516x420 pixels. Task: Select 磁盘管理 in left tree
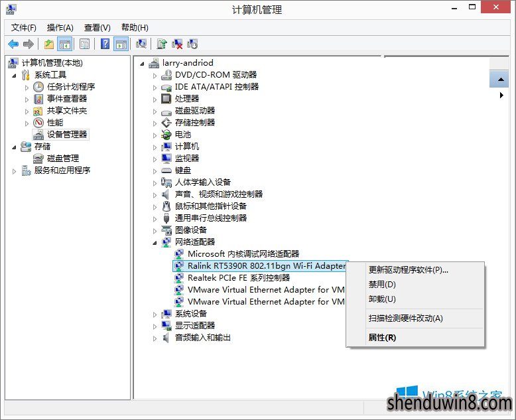coord(63,159)
